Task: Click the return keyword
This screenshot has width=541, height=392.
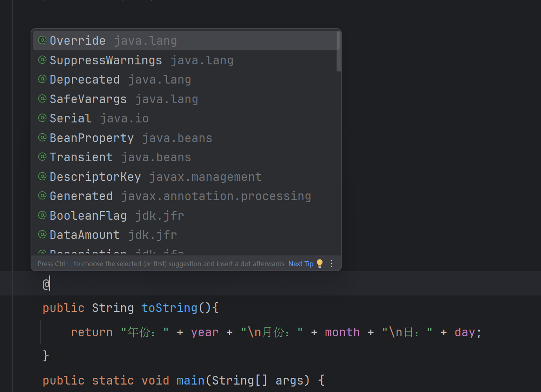Action: (x=92, y=332)
